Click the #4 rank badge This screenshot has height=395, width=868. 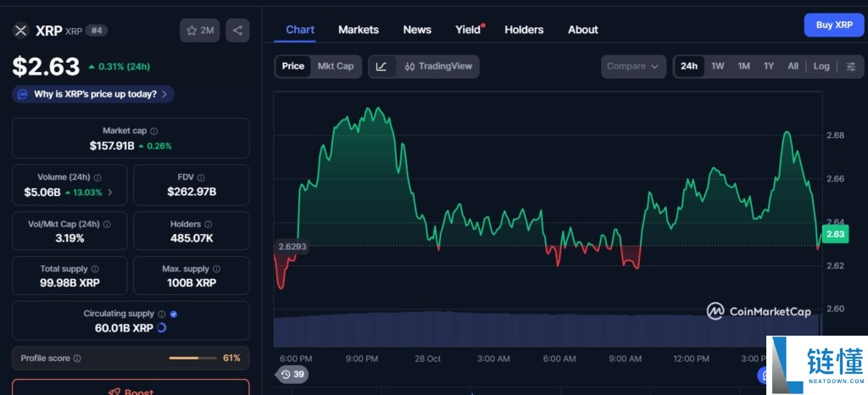97,31
